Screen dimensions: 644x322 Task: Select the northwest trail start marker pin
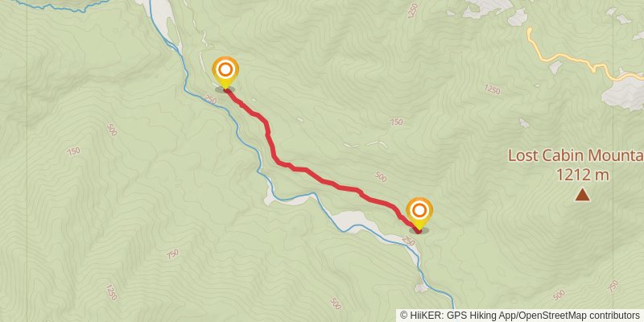pyautogui.click(x=225, y=72)
